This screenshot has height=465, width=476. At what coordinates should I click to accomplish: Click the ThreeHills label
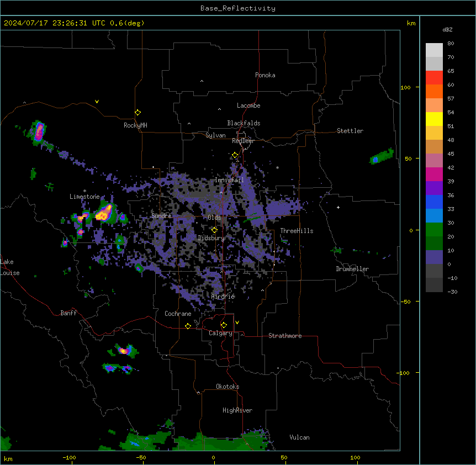point(297,231)
